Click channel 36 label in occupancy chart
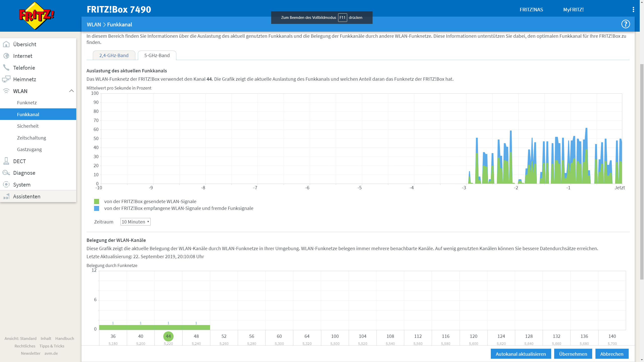 coord(113,336)
